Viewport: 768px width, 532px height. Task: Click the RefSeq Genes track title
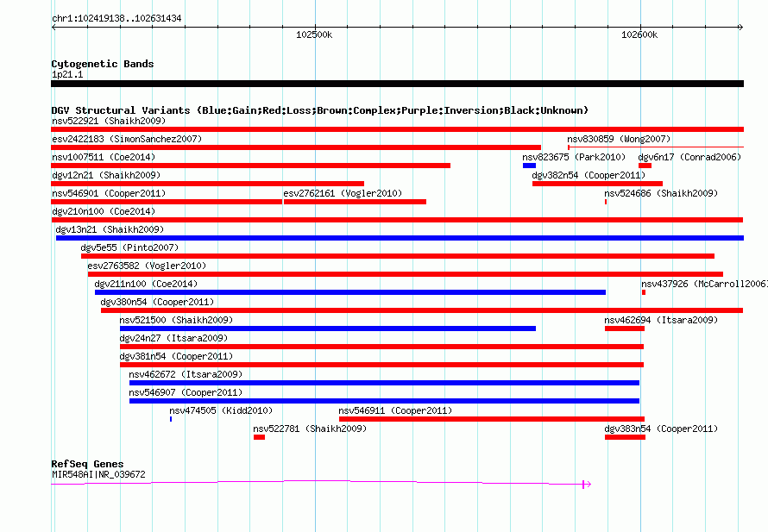pyautogui.click(x=87, y=464)
